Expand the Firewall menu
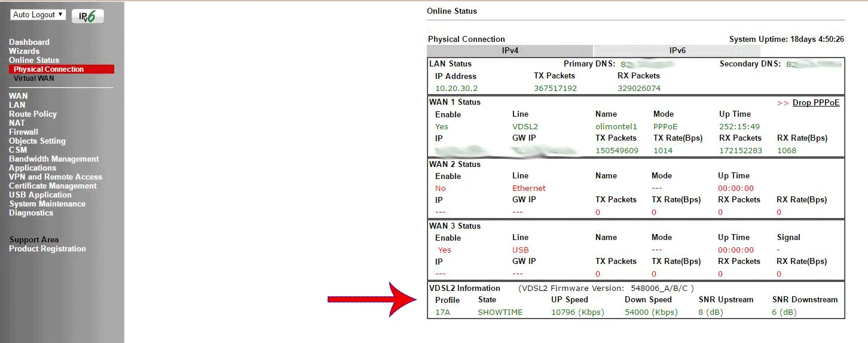The image size is (868, 343). click(x=23, y=132)
